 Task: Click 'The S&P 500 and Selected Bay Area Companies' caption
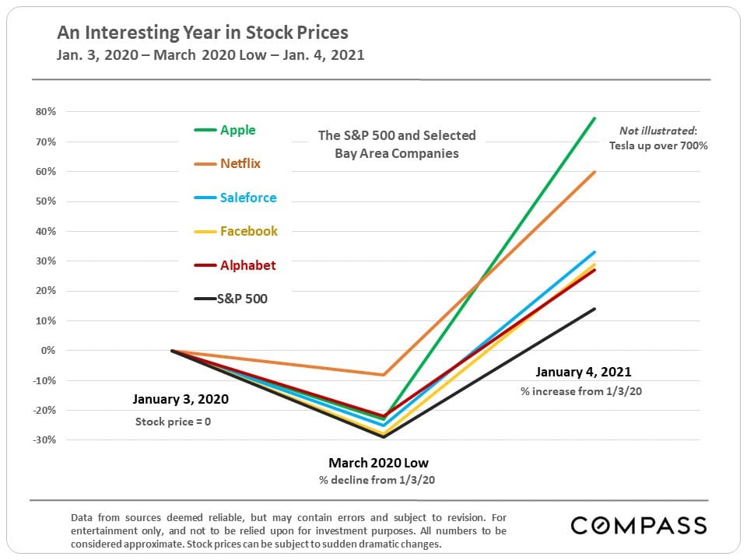[397, 144]
